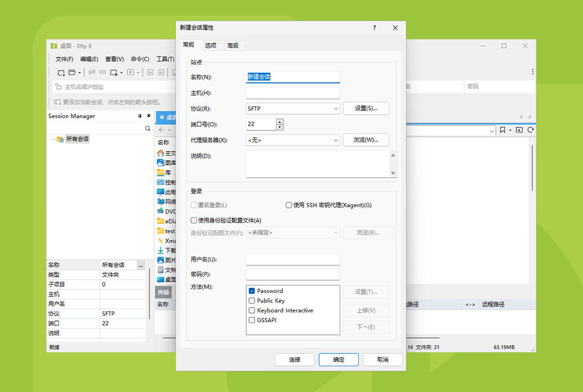Click the 主机(H) host input field
The height and width of the screenshot is (392, 583).
tap(293, 93)
